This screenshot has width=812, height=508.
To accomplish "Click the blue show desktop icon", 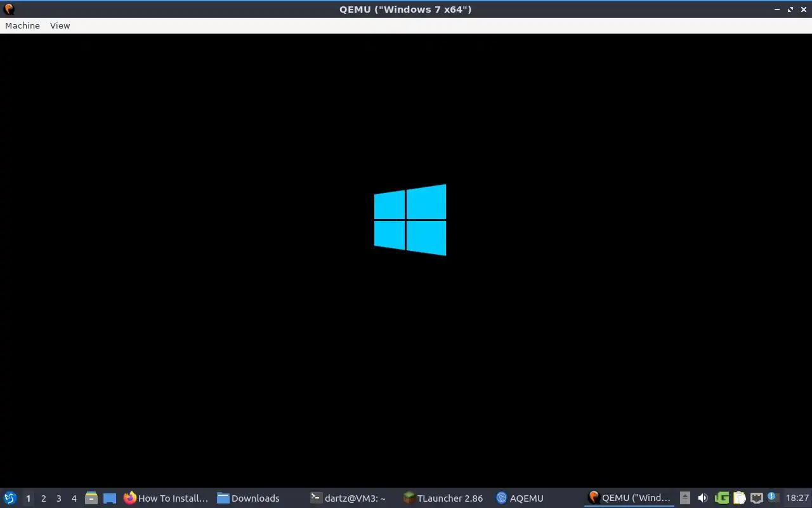I will (x=110, y=498).
